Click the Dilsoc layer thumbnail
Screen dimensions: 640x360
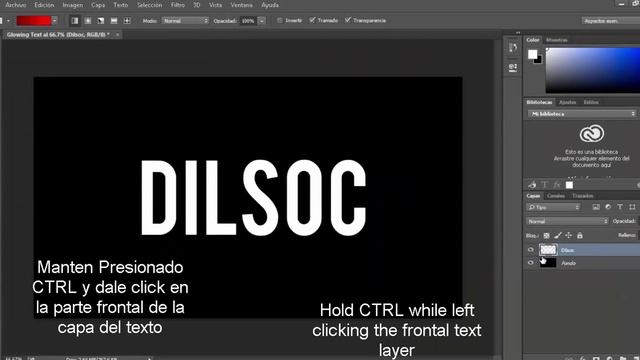[x=548, y=250]
